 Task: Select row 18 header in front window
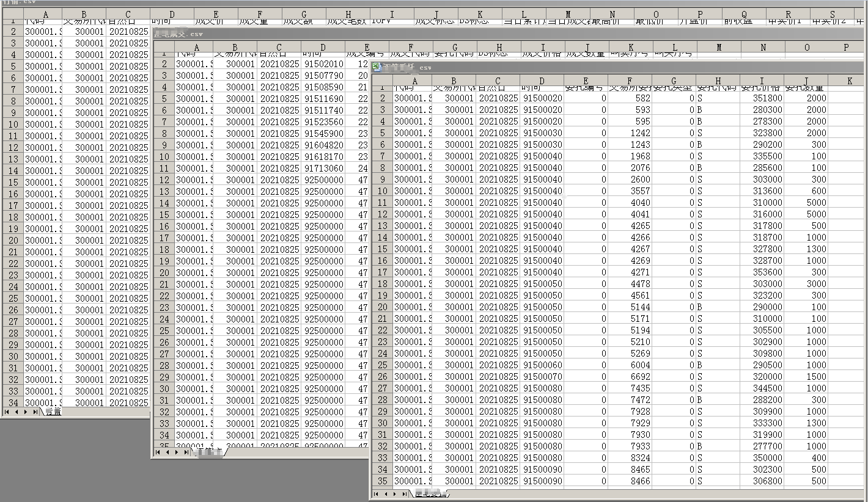click(382, 283)
